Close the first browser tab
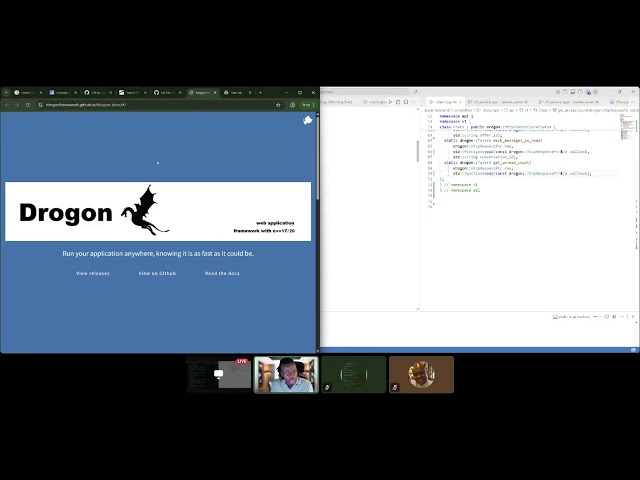The image size is (640, 480). coord(40,93)
